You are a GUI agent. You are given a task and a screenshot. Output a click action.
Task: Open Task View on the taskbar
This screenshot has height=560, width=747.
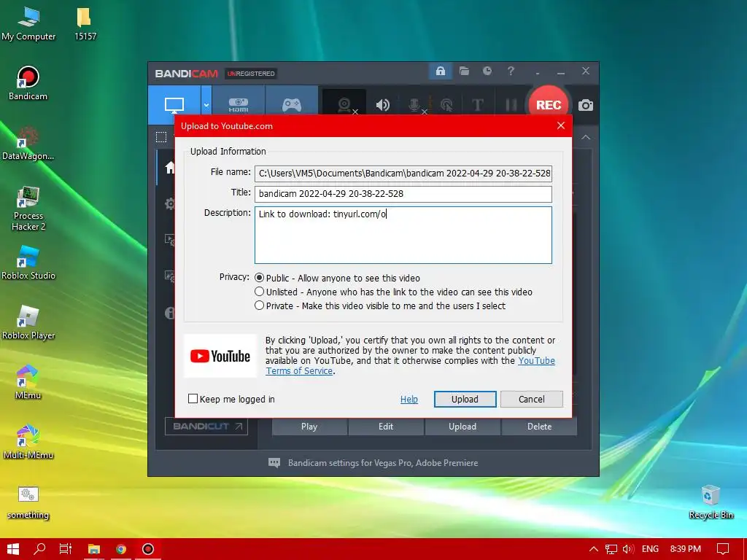(66, 549)
